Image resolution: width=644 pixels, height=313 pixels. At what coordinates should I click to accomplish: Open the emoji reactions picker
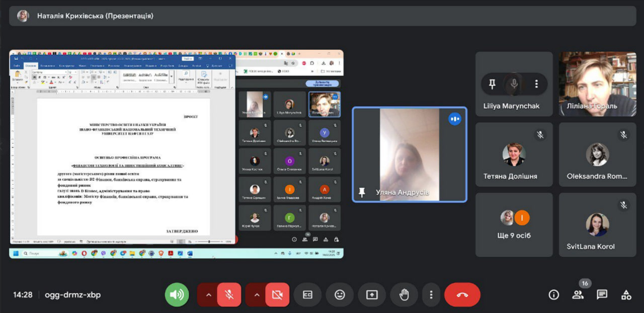(340, 295)
